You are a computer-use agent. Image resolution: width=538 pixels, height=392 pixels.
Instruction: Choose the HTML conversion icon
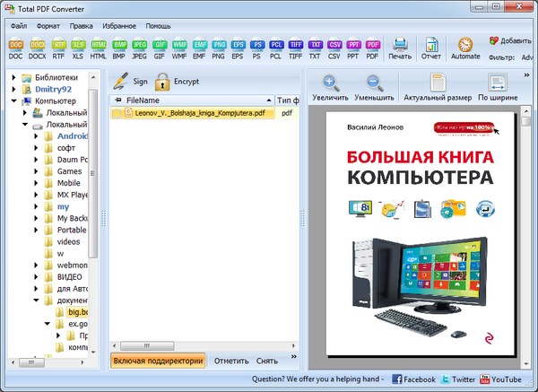point(99,48)
